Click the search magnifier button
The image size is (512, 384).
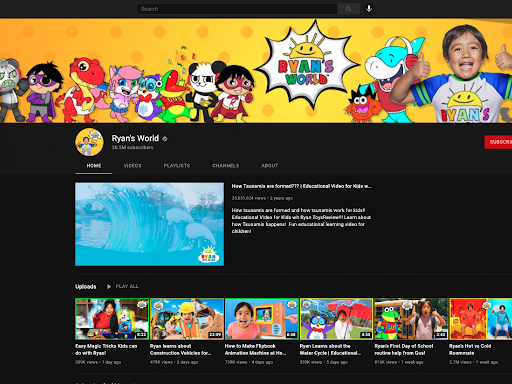(348, 9)
